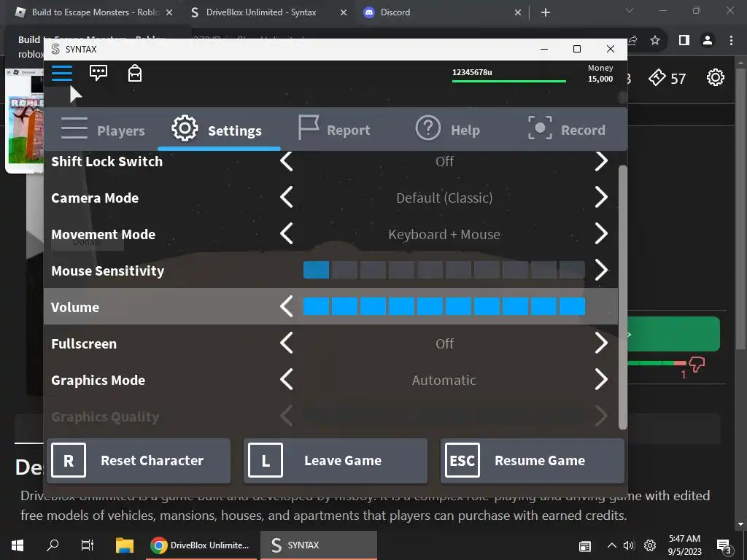Click the Money 15,000 leaderboard text
The height and width of the screenshot is (560, 747).
click(600, 74)
